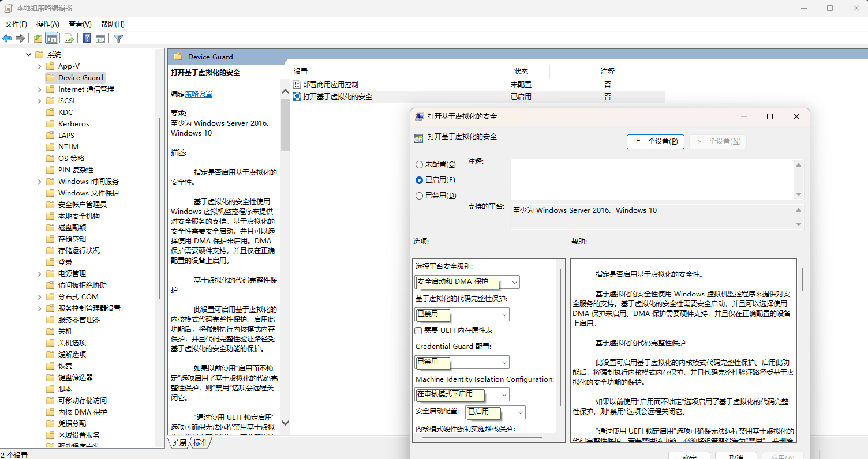Open the Credential Guard 配置 dropdown
Viewport: 868px width, 459px height.
click(504, 362)
